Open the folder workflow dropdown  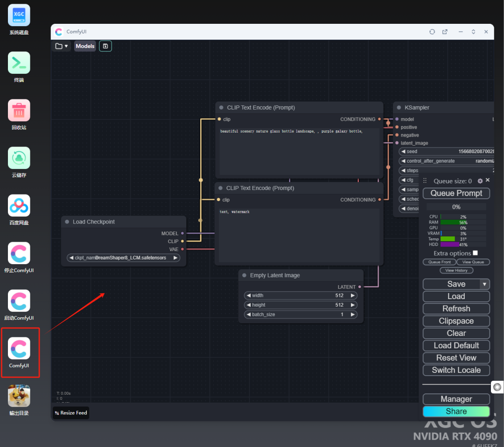pyautogui.click(x=62, y=46)
